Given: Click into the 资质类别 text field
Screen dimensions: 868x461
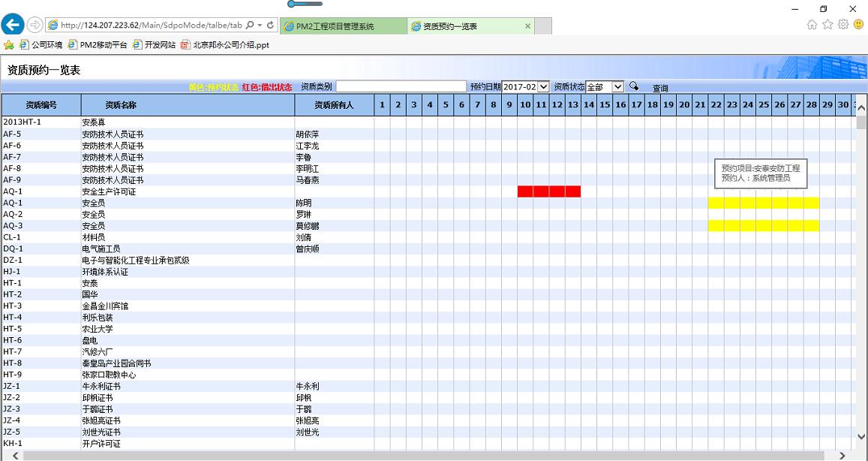Looking at the screenshot, I should click(x=401, y=87).
